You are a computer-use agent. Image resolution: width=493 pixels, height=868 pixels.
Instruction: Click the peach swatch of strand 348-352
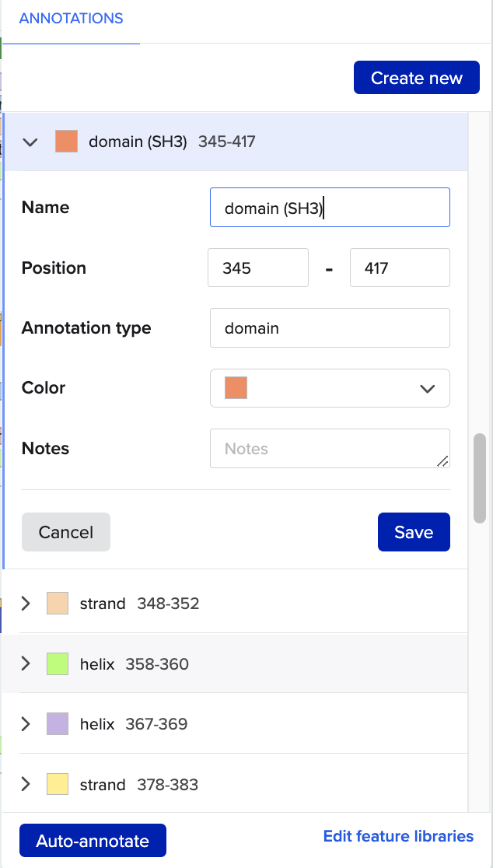pyautogui.click(x=58, y=603)
